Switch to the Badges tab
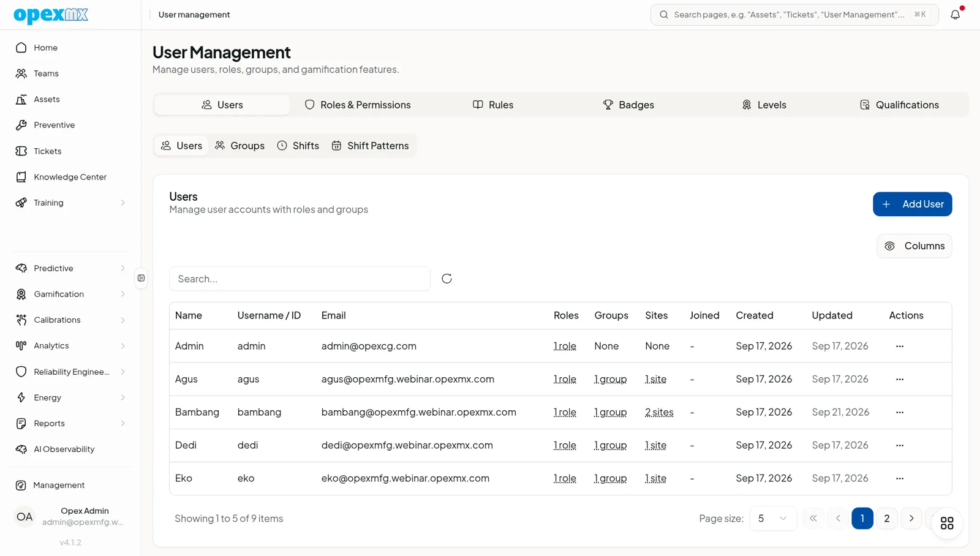The image size is (980, 556). [628, 105]
